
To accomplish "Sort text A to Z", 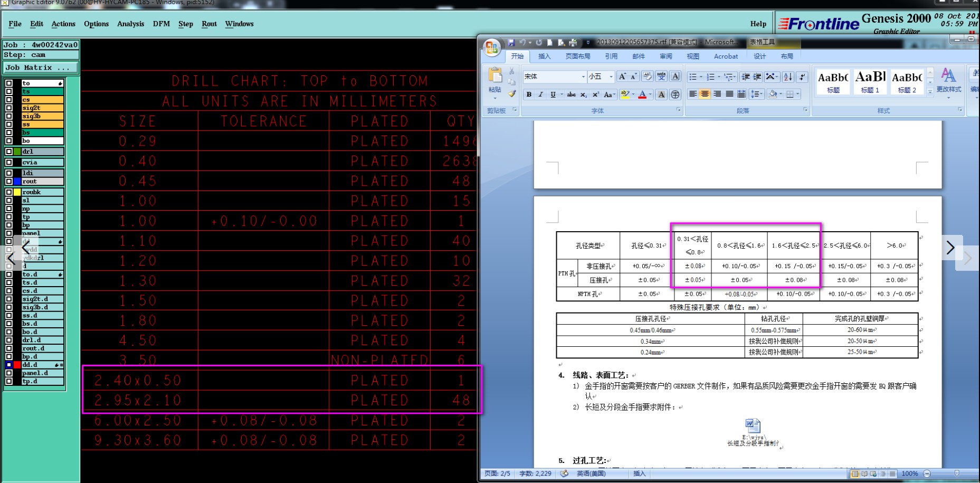I will [x=788, y=77].
